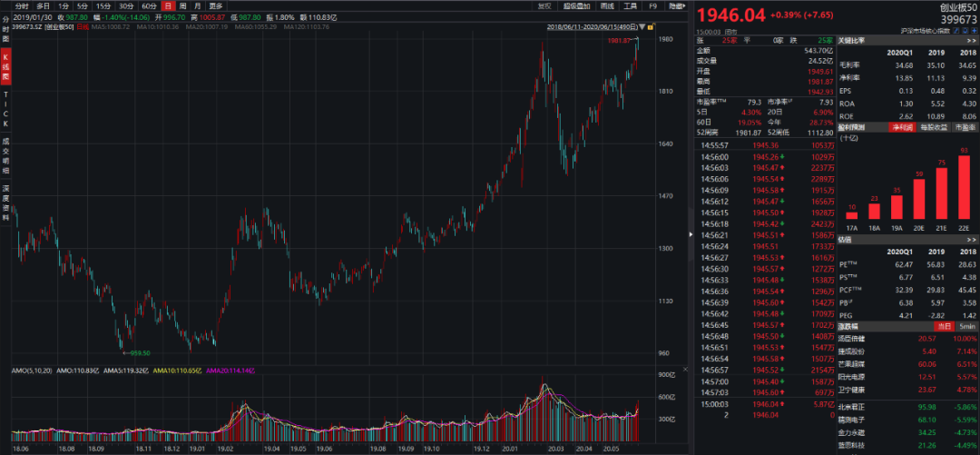
Task: Select the 60分 timeframe tab
Action: point(149,5)
